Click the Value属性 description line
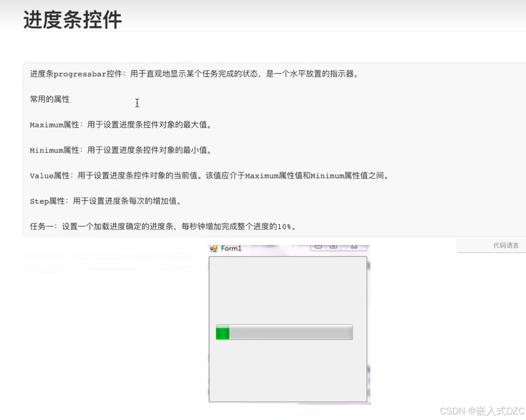 209,176
